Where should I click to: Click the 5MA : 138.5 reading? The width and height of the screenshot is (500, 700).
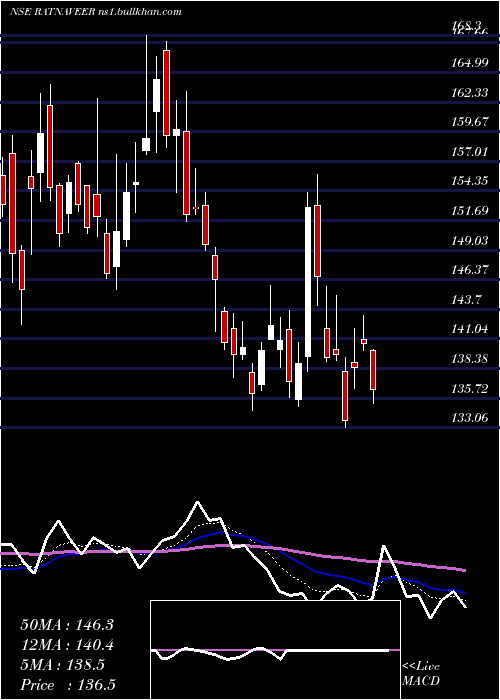pos(62,665)
